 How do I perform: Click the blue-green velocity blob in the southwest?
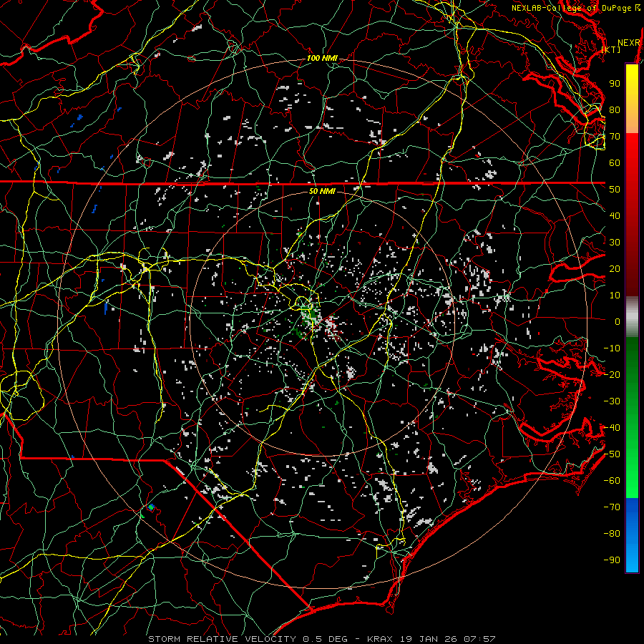(151, 507)
